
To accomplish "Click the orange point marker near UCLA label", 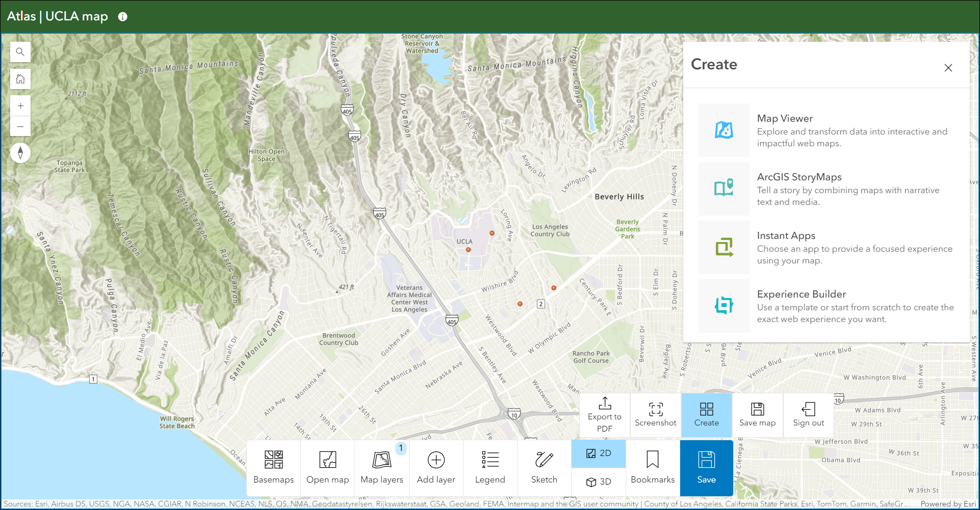I will [x=468, y=250].
